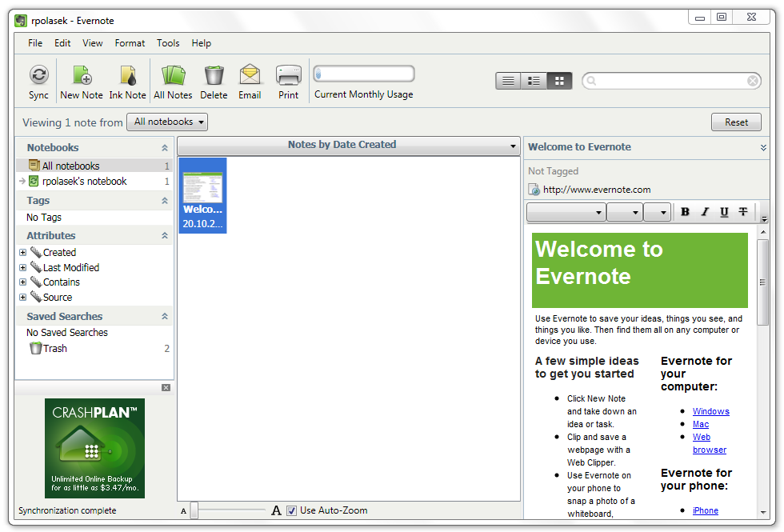This screenshot has width=784, height=532.
Task: Expand the Last Modified attribute node
Action: tap(22, 267)
